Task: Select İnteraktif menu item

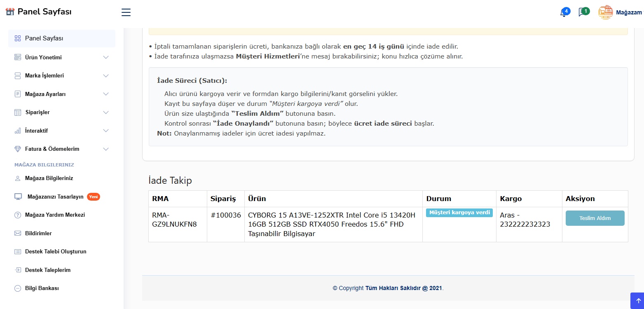Action: click(x=36, y=131)
